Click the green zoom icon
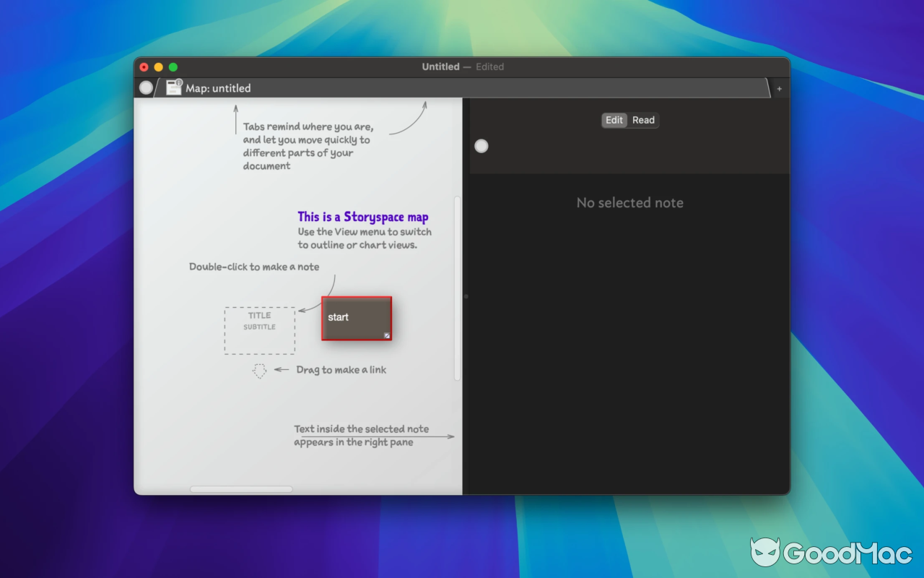This screenshot has height=578, width=924. point(173,66)
